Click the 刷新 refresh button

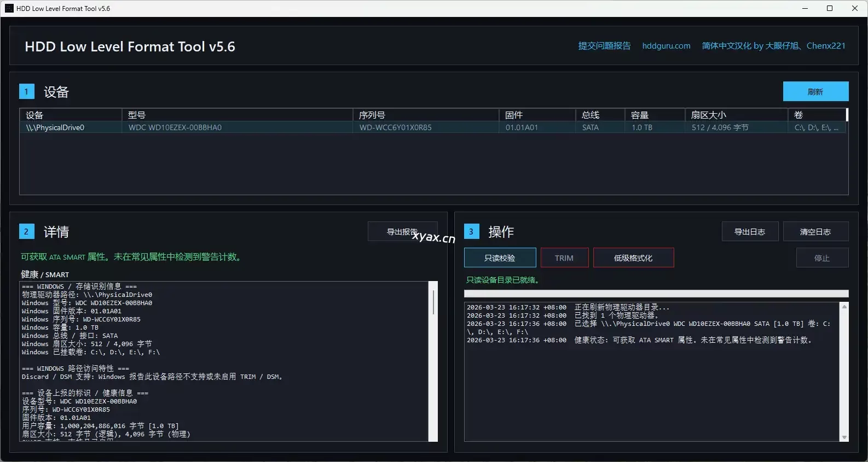tap(815, 91)
